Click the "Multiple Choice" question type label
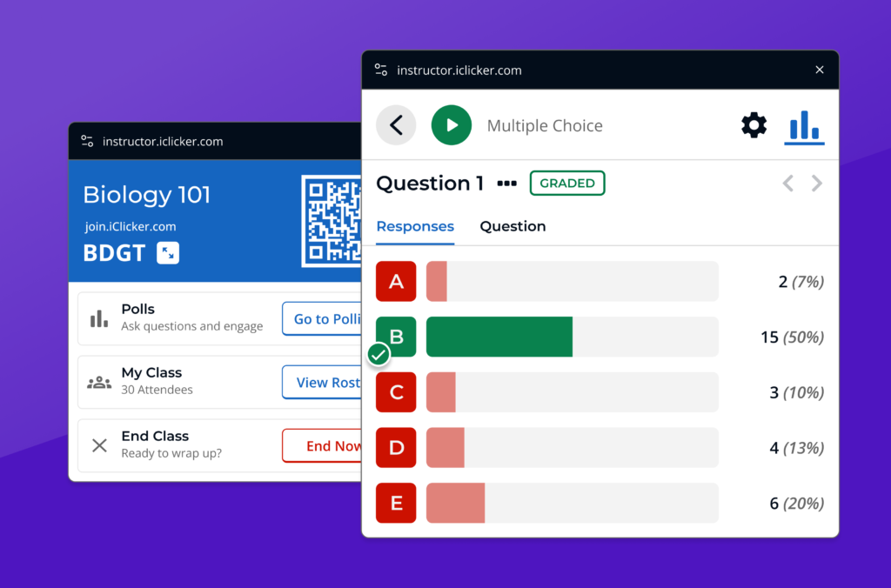This screenshot has height=588, width=891. click(545, 125)
